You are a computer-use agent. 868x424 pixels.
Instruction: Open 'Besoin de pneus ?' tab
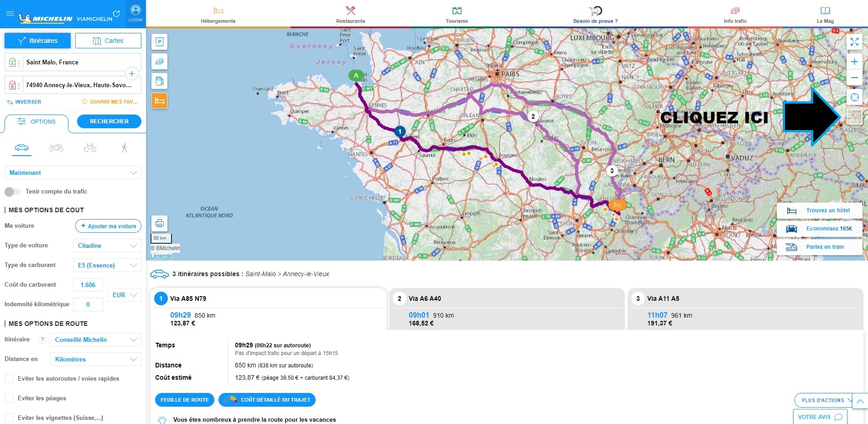[x=595, y=15]
